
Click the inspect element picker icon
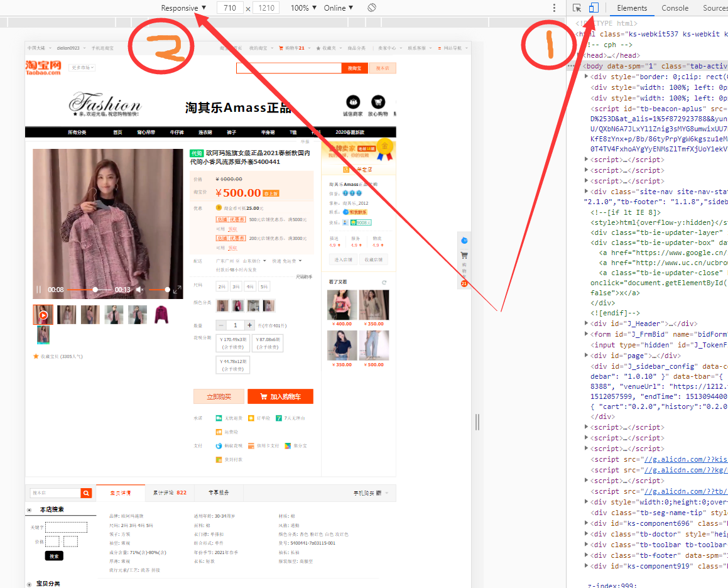point(577,8)
